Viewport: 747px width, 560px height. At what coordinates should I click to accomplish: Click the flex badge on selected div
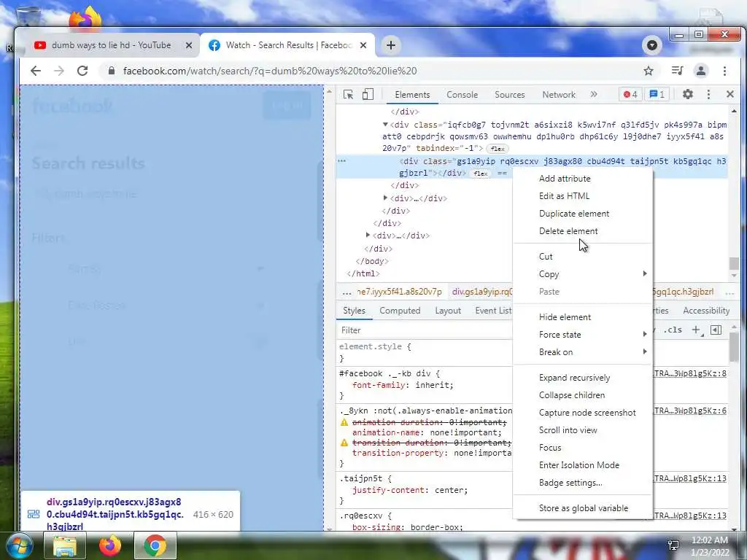[x=480, y=174]
